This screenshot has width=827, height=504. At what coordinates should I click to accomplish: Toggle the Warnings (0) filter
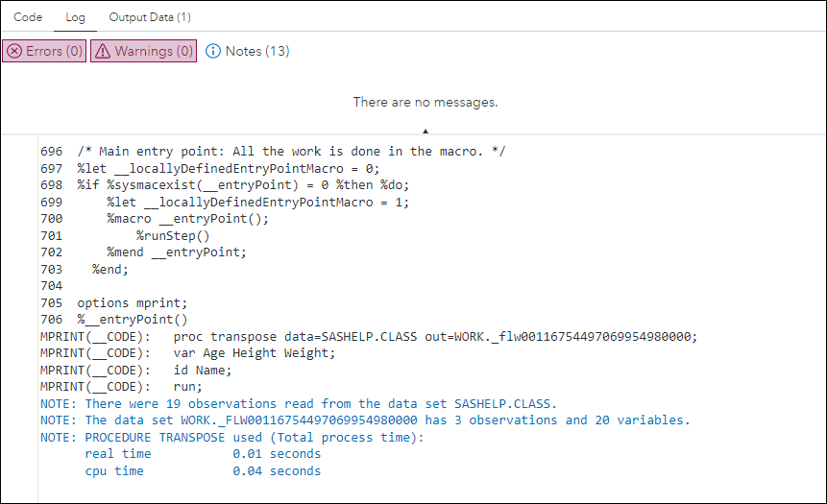pyautogui.click(x=144, y=51)
